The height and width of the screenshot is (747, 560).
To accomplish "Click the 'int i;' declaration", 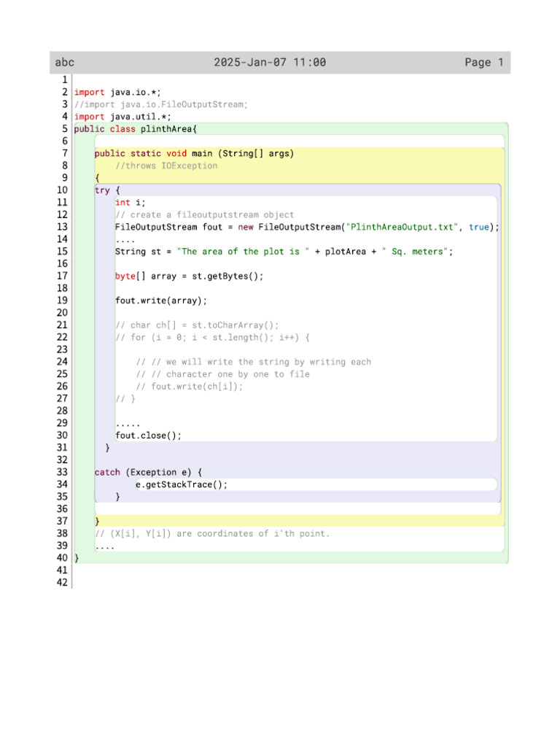I will tap(130, 203).
